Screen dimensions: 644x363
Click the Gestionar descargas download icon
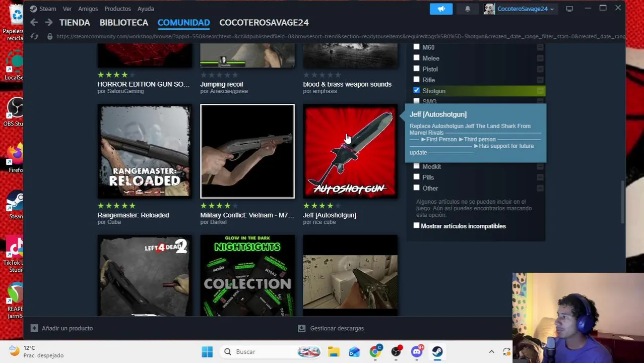tap(301, 328)
